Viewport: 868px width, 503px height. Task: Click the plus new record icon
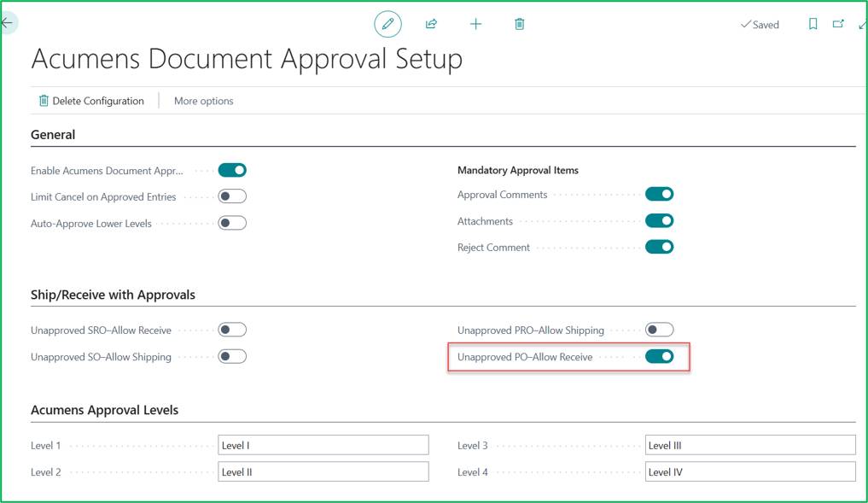coord(475,24)
